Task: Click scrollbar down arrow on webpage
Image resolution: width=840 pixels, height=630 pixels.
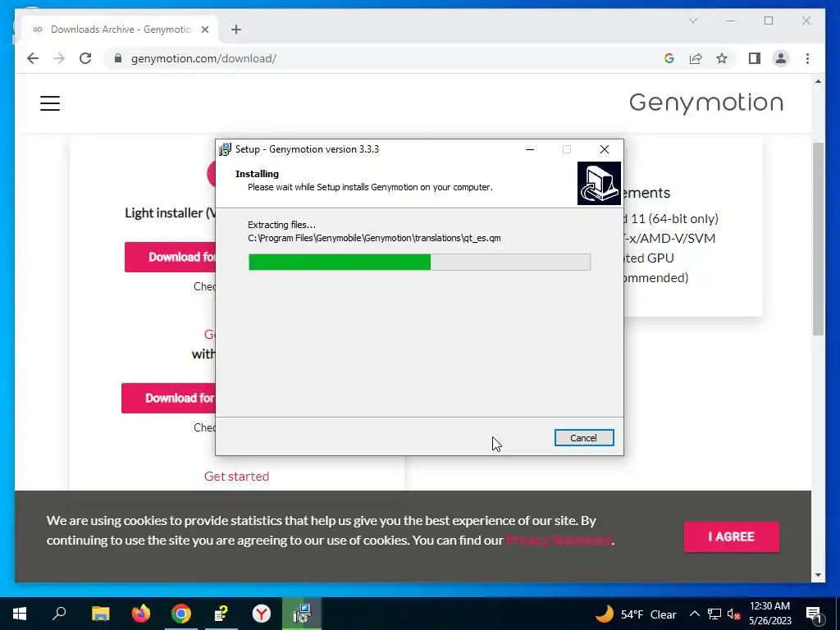Action: [x=818, y=575]
